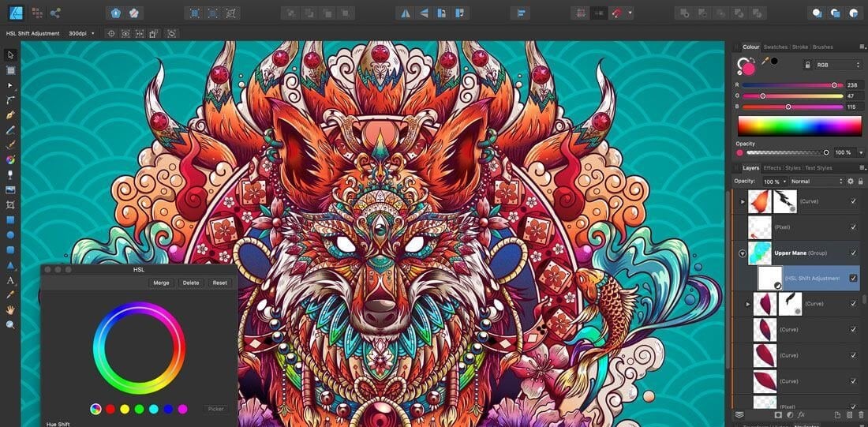This screenshot has width=868, height=427.
Task: Click the Mask Layer icon in Layers footer
Action: (778, 414)
